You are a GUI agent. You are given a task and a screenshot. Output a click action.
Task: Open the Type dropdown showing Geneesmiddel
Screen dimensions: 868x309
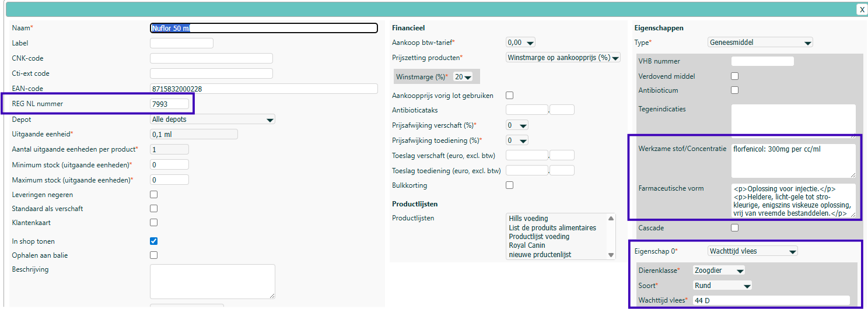760,42
